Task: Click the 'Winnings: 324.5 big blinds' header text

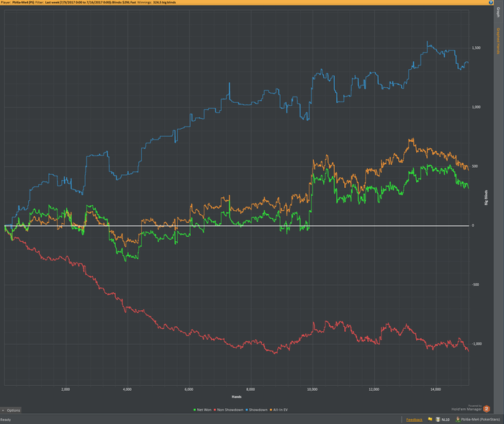Action: (x=156, y=2)
